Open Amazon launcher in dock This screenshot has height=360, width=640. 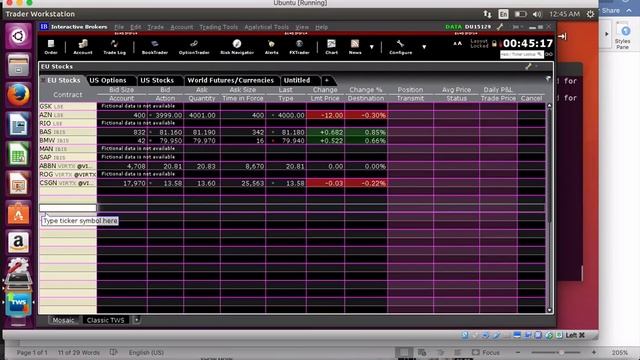pos(18,242)
